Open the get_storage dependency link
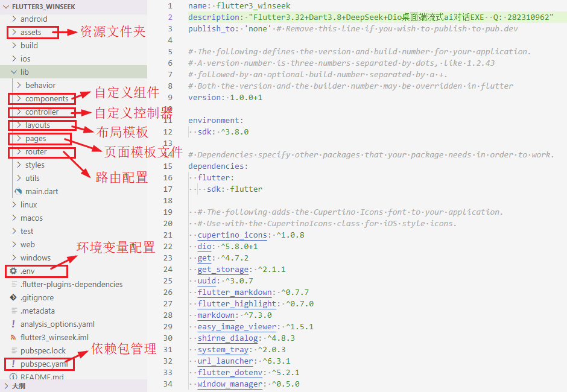The width and height of the screenshot is (567, 392). (223, 269)
